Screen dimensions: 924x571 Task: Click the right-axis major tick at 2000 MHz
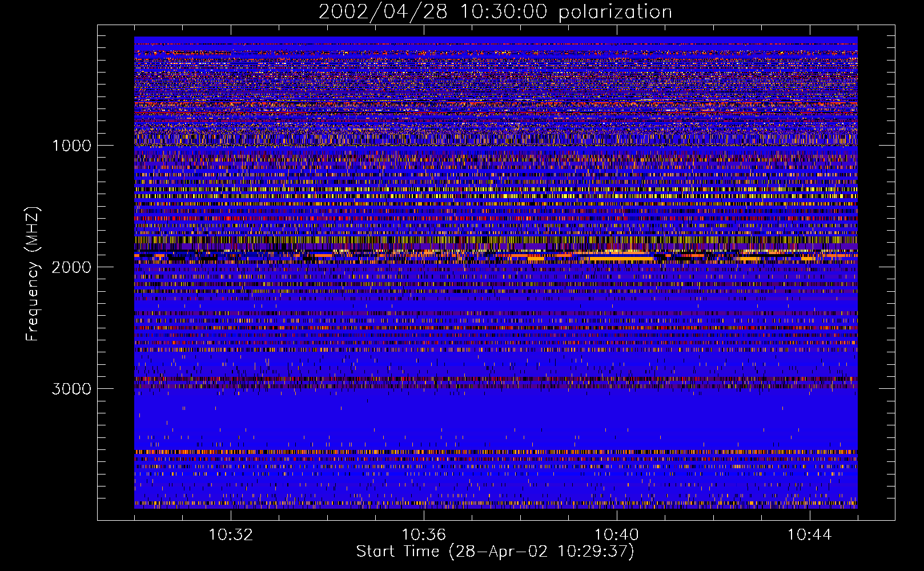point(887,267)
